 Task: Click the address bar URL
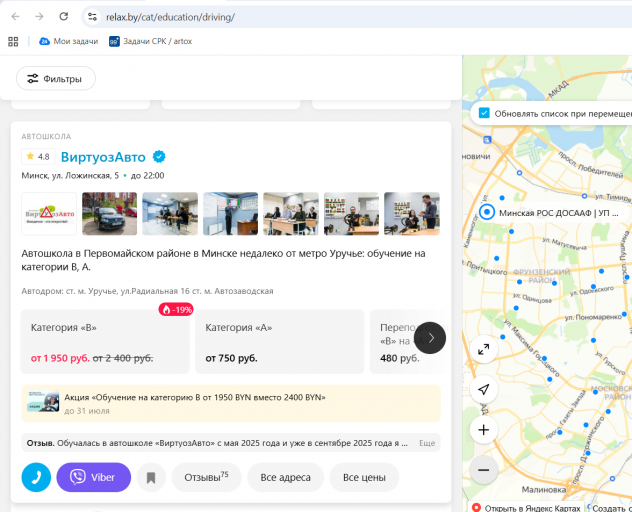[170, 17]
